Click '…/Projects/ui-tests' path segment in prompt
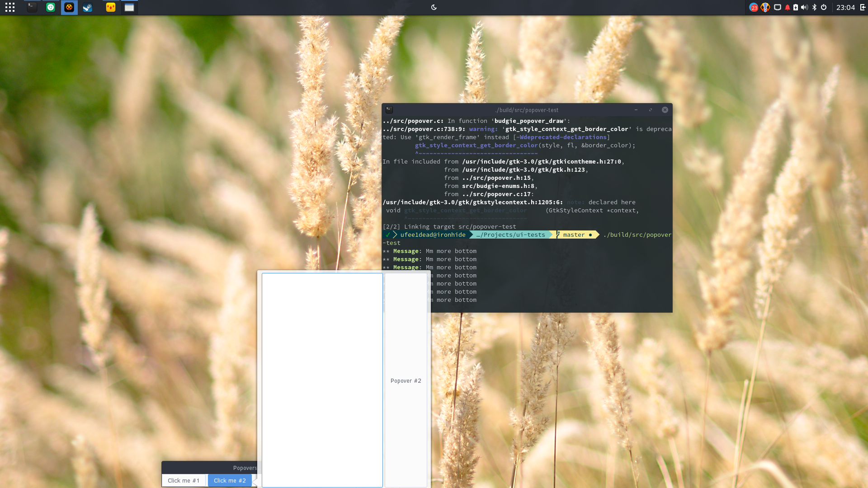Viewport: 868px width, 488px height. 510,235
